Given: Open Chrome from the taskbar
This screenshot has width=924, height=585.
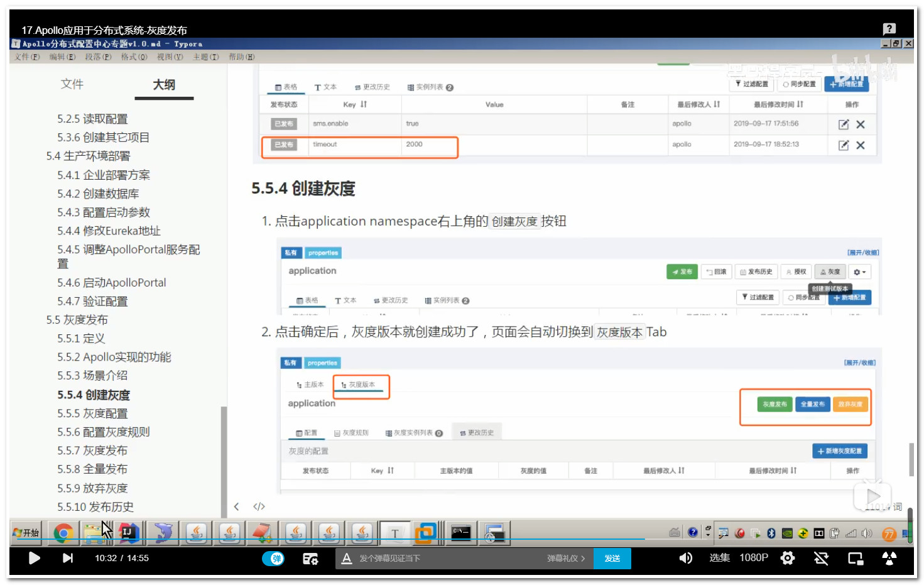Looking at the screenshot, I should click(x=63, y=533).
